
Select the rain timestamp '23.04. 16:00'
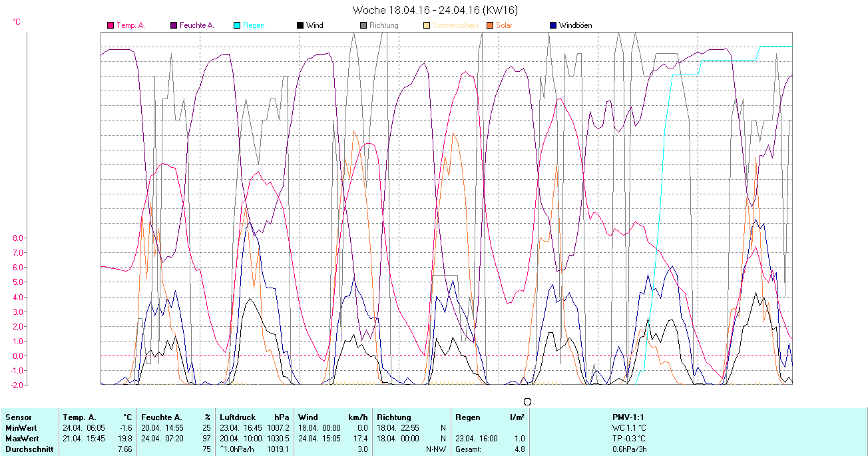click(x=477, y=439)
